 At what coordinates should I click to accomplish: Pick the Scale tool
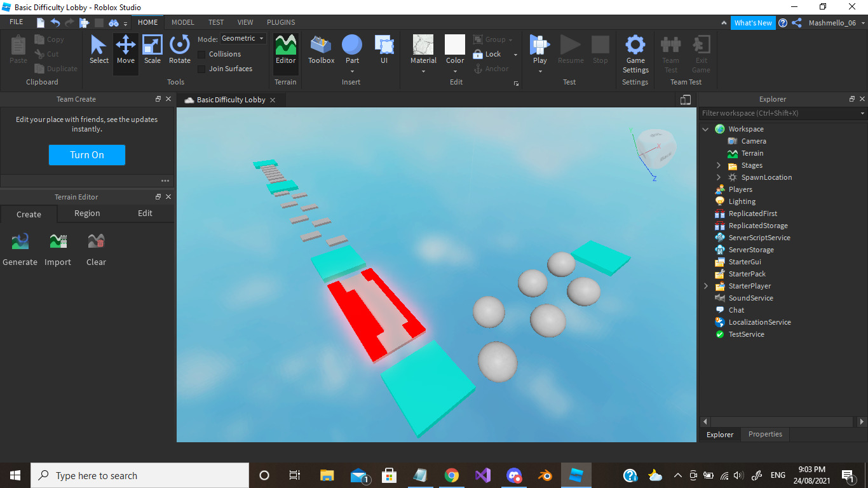(153, 50)
